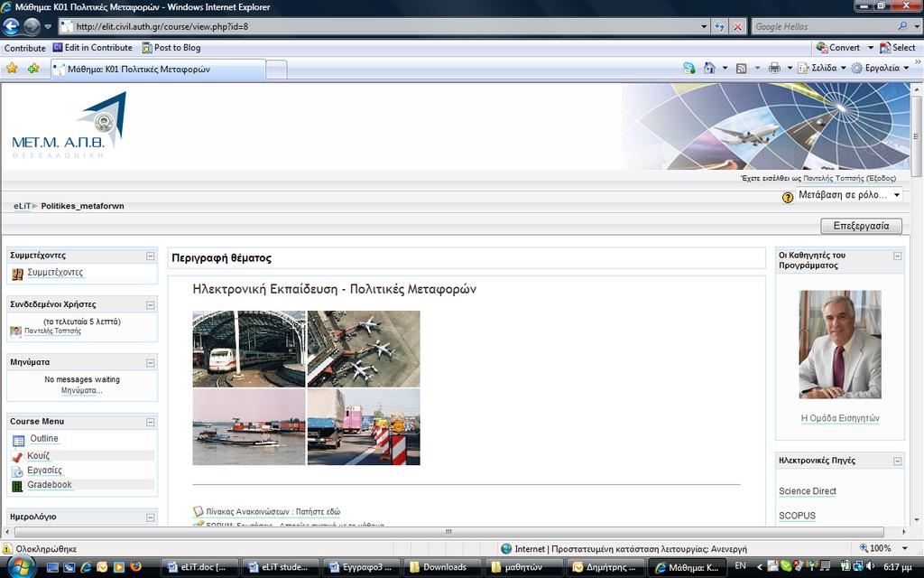This screenshot has height=578, width=924.
Task: Click Windows Media Player quick launch icon
Action: (x=118, y=567)
